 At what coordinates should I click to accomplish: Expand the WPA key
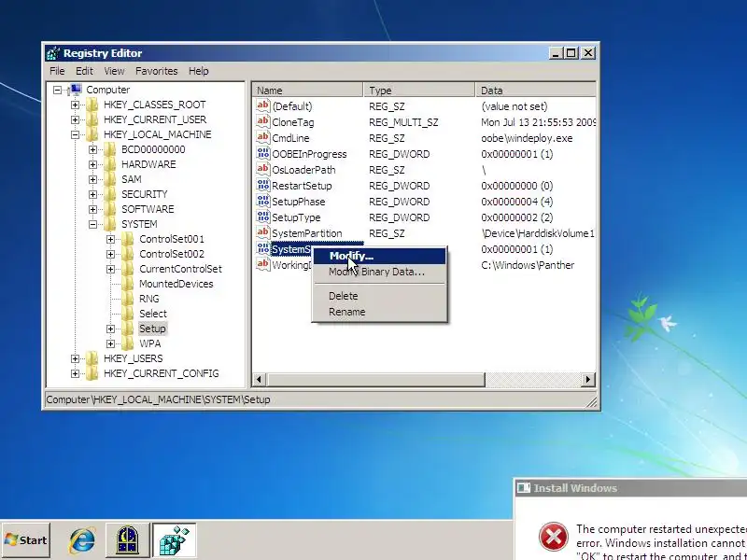(110, 343)
